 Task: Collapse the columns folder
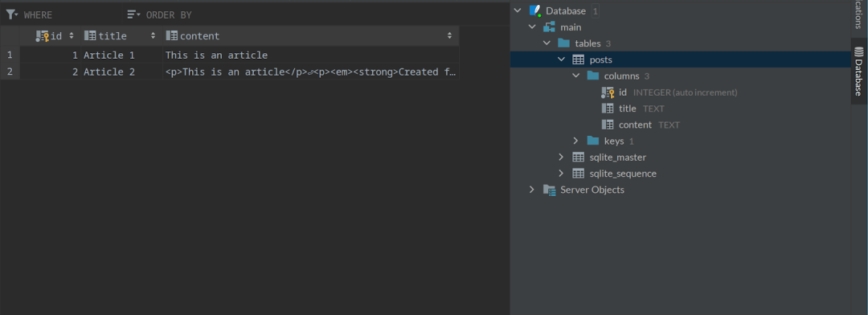coord(575,76)
